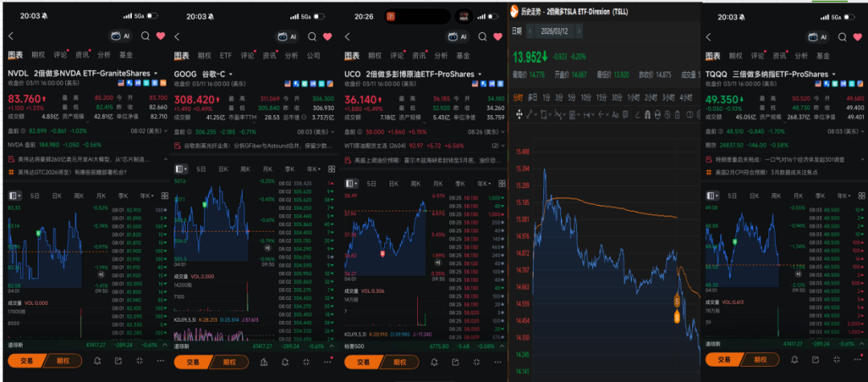Click 交易 button in the NVDL panel
Screen dimensions: 868x382
pos(26,361)
